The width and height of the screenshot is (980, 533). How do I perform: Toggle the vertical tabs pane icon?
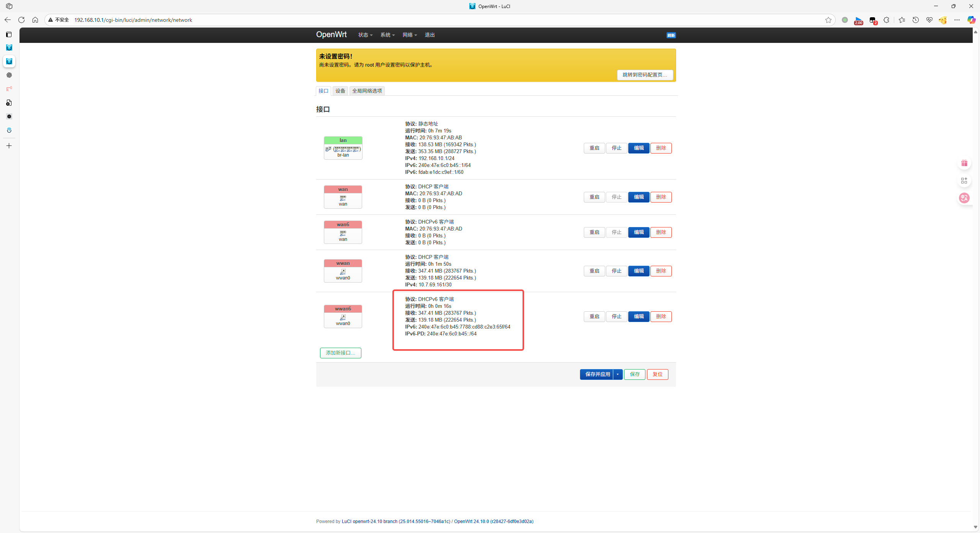pos(9,34)
